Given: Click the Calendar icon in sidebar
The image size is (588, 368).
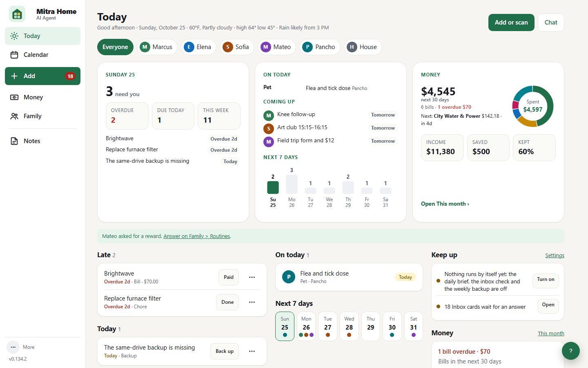Looking at the screenshot, I should pos(14,55).
